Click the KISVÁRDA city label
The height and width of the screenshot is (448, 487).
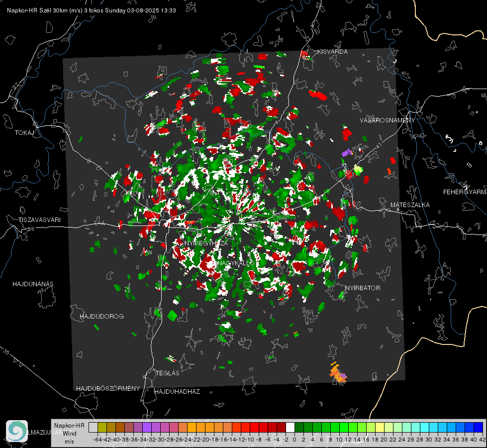click(332, 52)
